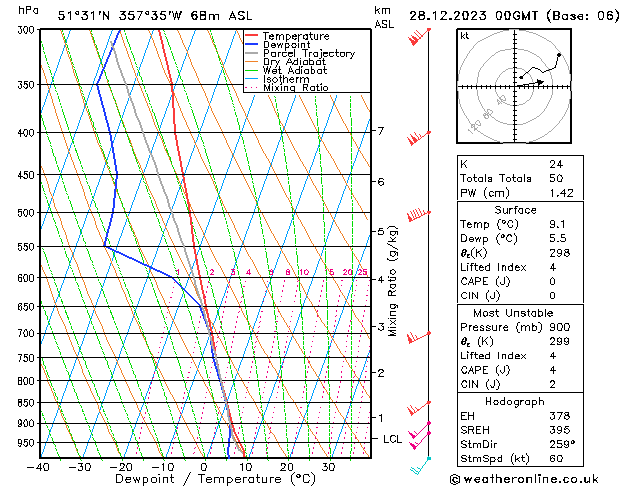629x486 pixels.
Task: Click the -40 temperature axis label
Action: pos(38,467)
